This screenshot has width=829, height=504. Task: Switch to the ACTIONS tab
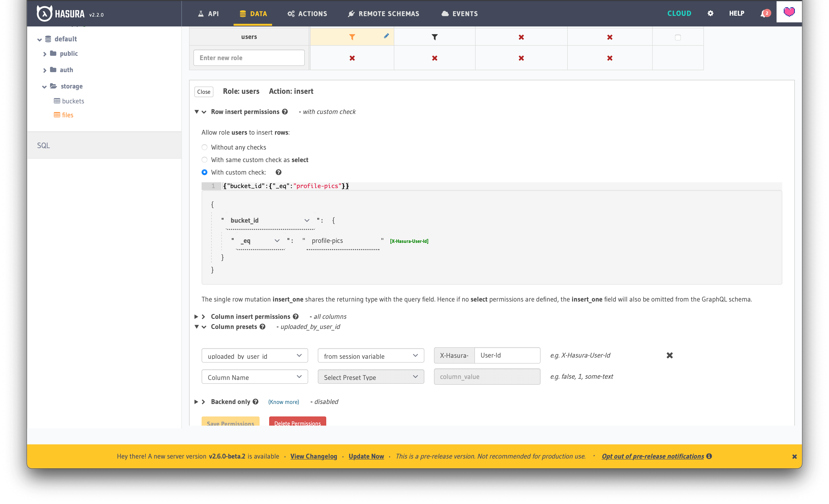(307, 14)
